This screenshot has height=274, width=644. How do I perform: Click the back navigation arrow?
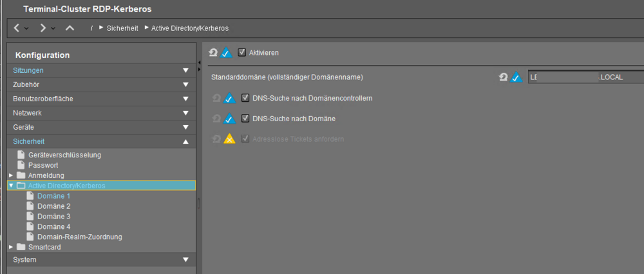(x=17, y=28)
